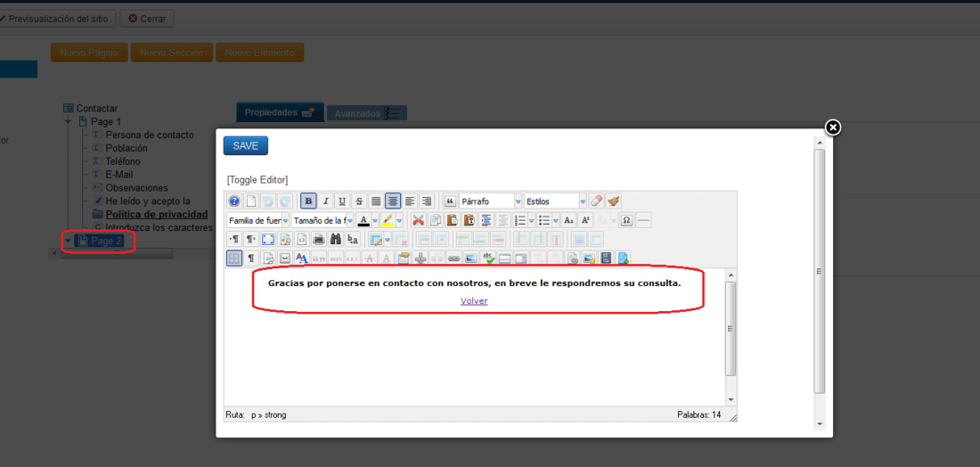This screenshot has height=467, width=980.
Task: Open the Familia de fuente dropdown
Action: [257, 221]
